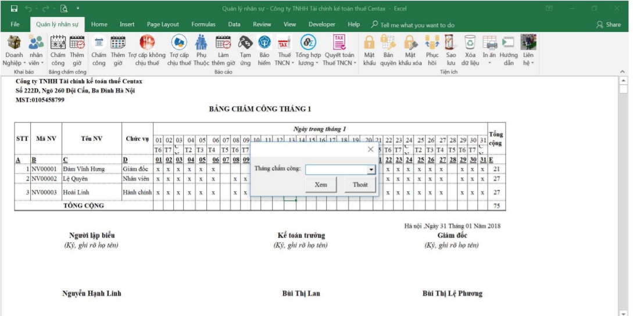Click the Phụ Thuộc dependents icon

point(201,43)
